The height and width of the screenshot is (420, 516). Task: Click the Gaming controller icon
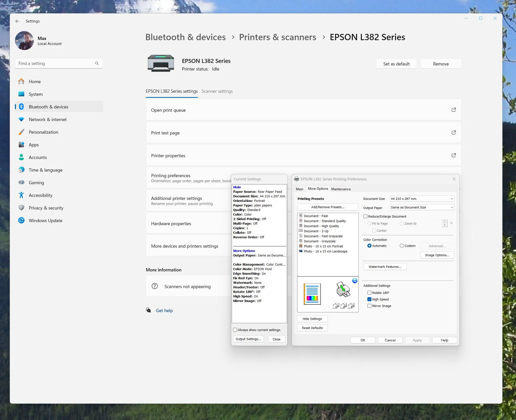tap(21, 182)
